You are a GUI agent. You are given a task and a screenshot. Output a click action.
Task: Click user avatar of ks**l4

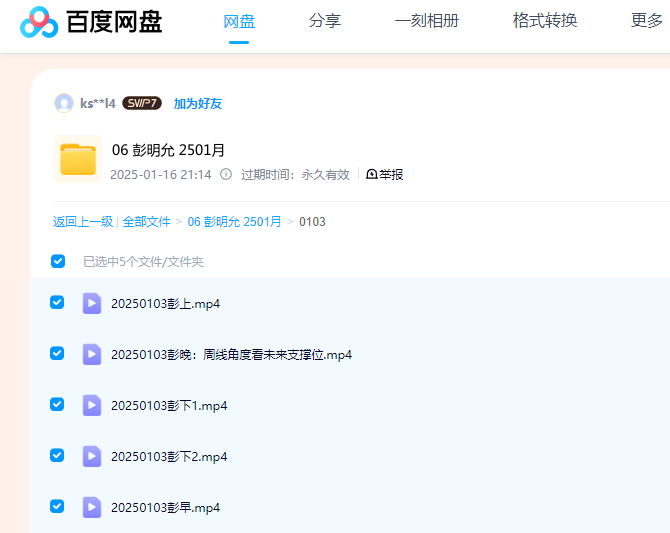(64, 103)
